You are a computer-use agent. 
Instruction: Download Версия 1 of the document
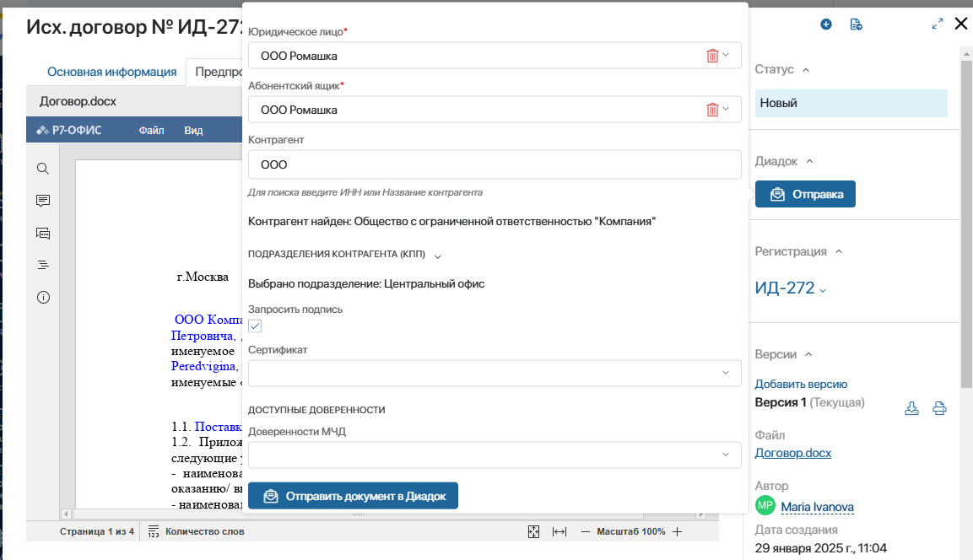point(912,408)
